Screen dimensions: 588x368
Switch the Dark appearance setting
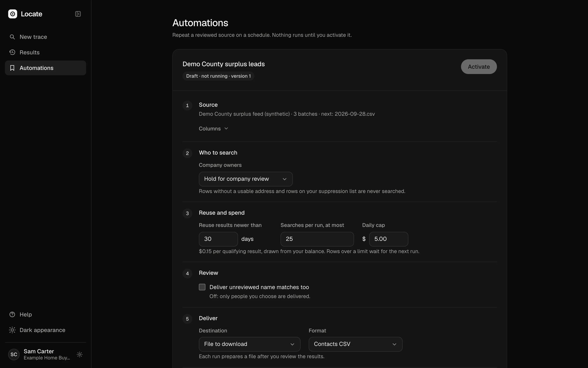46,330
